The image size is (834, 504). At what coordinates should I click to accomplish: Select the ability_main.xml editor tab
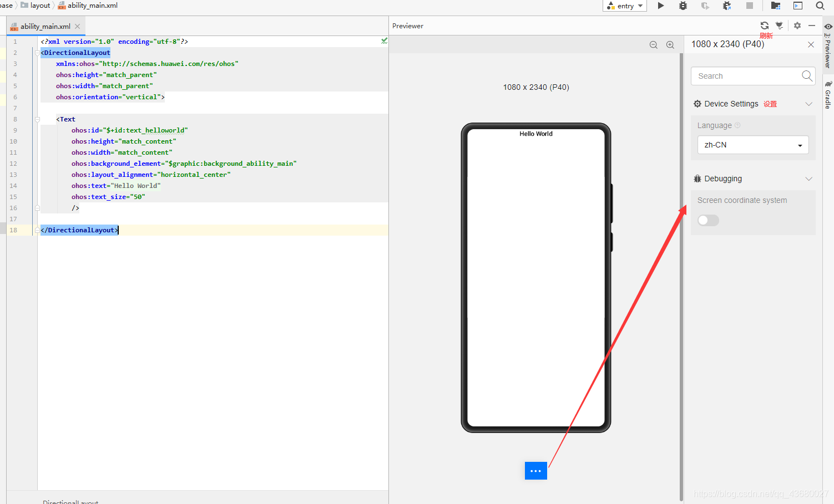[46, 26]
